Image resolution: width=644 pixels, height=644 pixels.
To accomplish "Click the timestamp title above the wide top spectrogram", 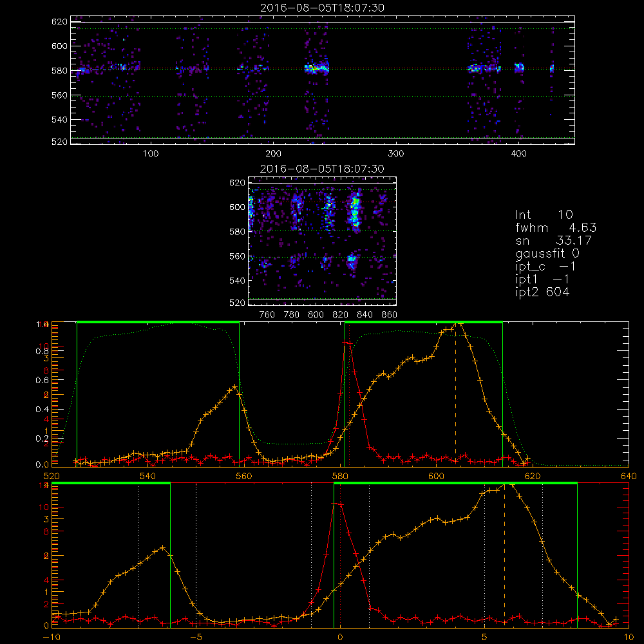I will [323, 8].
